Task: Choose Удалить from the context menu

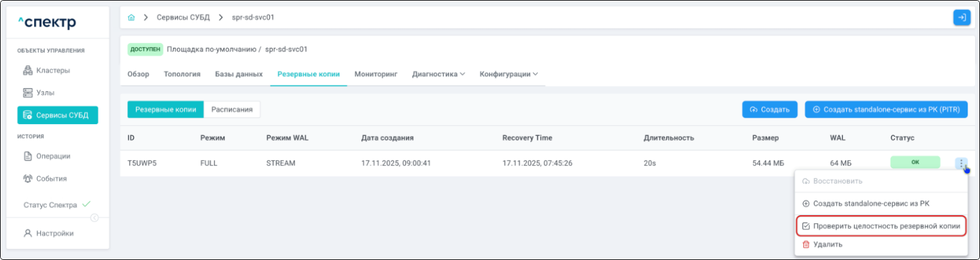Action: coord(827,244)
